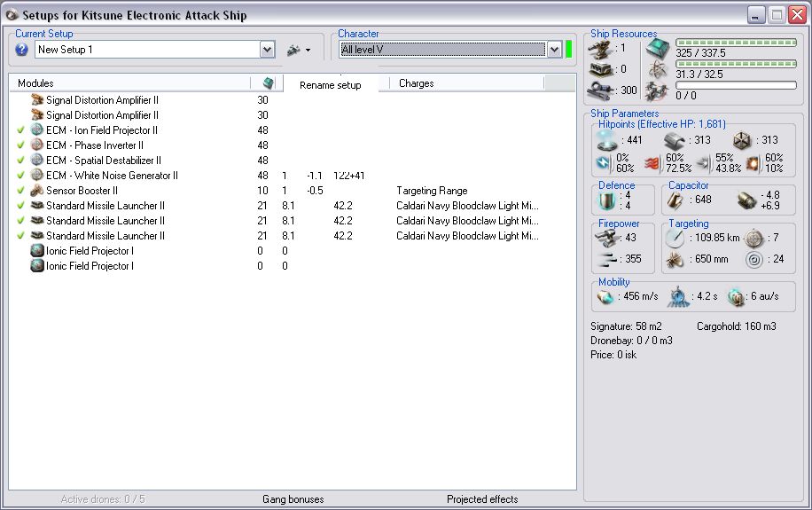Click the shield hitpoints icon showing 441
812x510 pixels.
[606, 140]
